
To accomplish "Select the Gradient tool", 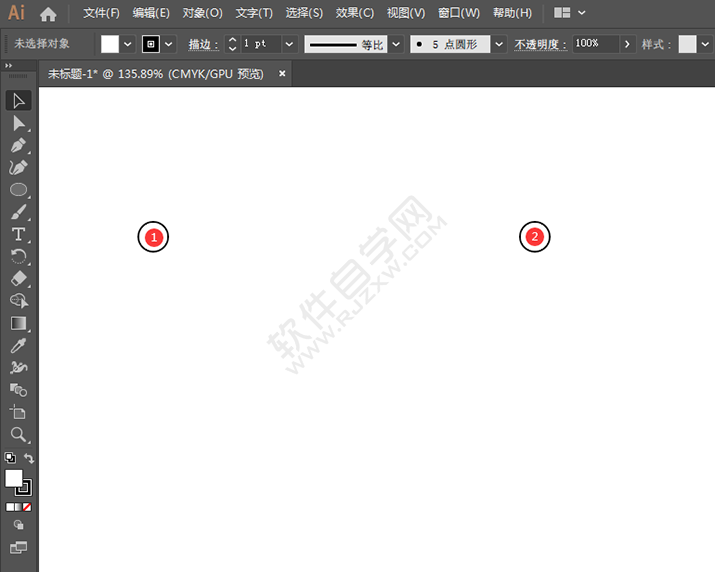I will point(18,323).
